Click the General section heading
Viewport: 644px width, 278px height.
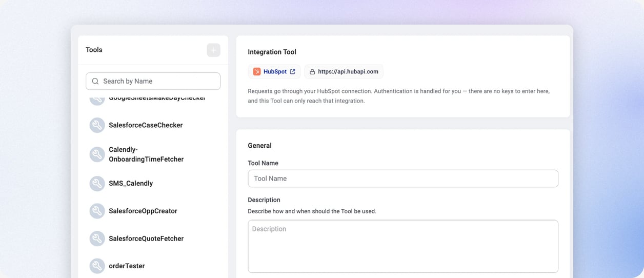(259, 146)
